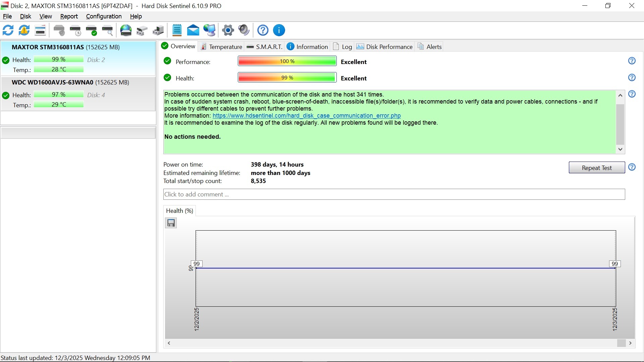
Task: Click the help icon next to Performance bar
Action: click(632, 61)
